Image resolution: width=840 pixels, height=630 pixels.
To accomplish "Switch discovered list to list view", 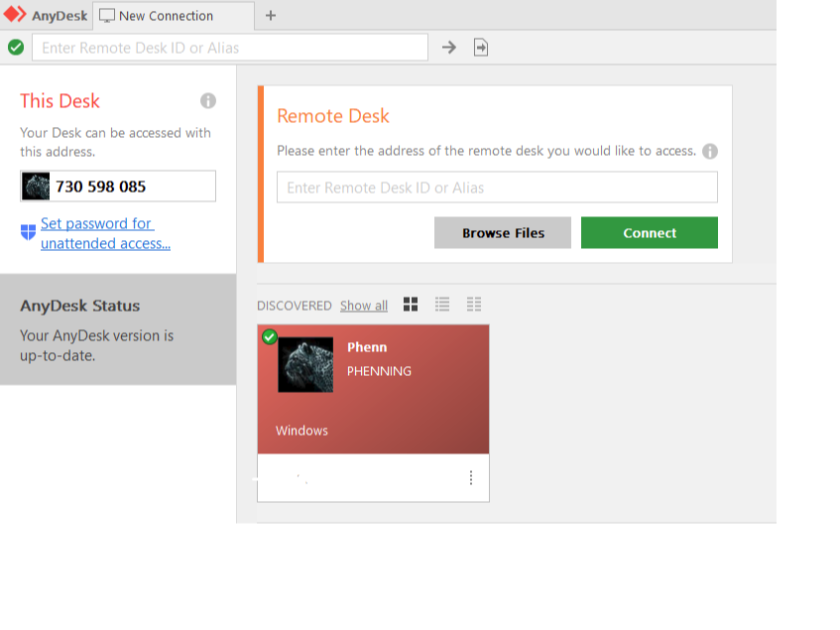I will coord(442,305).
